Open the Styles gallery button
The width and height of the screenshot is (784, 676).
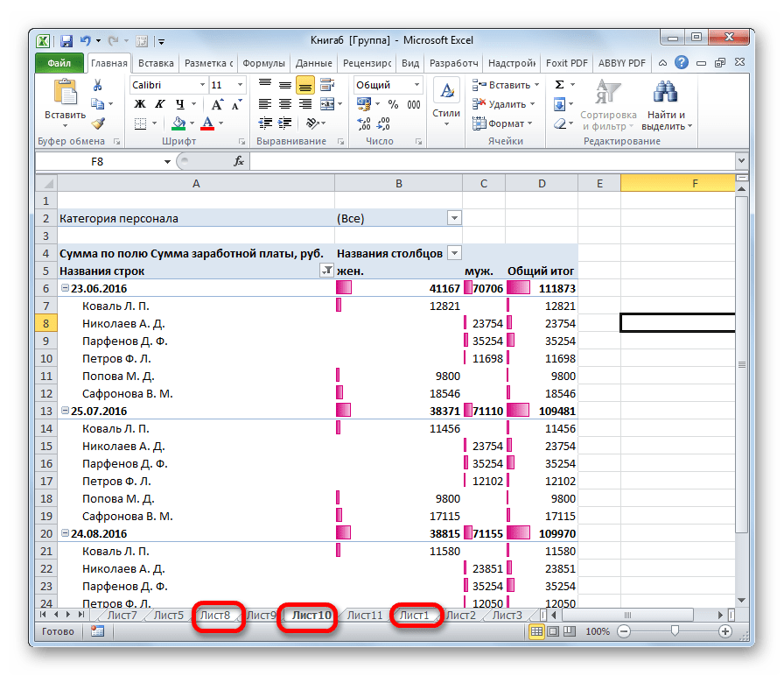coord(446,101)
